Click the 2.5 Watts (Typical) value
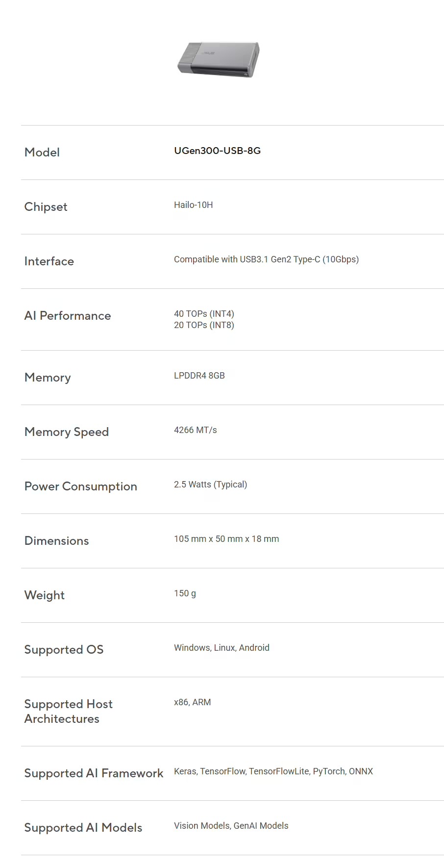 point(210,485)
